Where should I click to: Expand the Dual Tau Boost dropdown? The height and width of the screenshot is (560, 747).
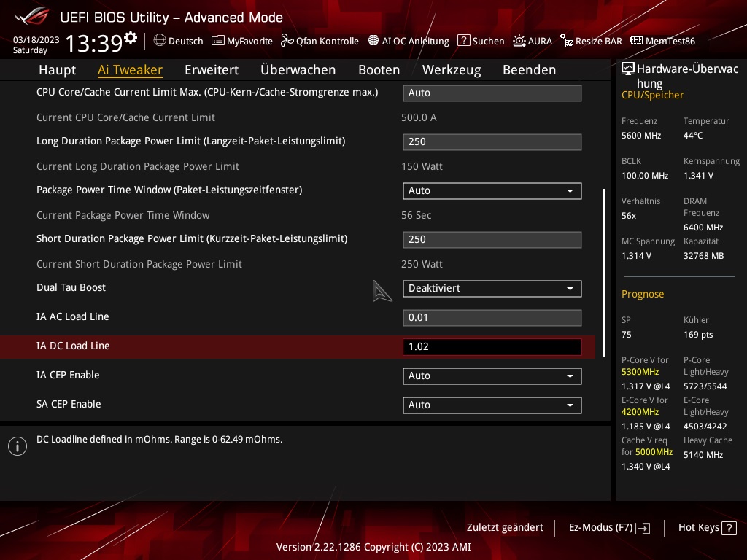[492, 289]
